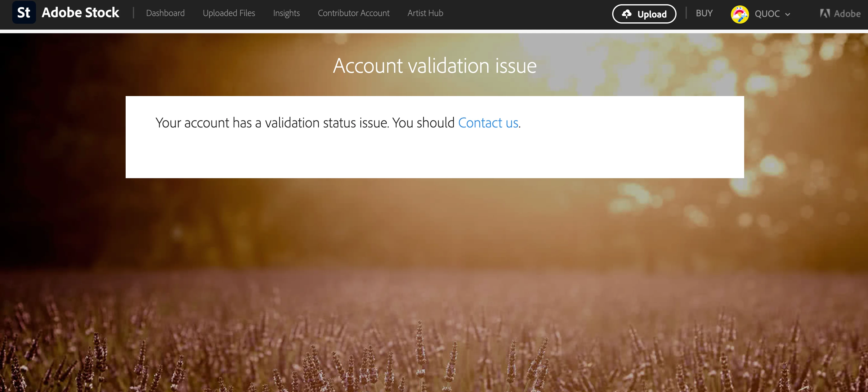868x392 pixels.
Task: Click the Account validation issue heading
Action: 435,66
